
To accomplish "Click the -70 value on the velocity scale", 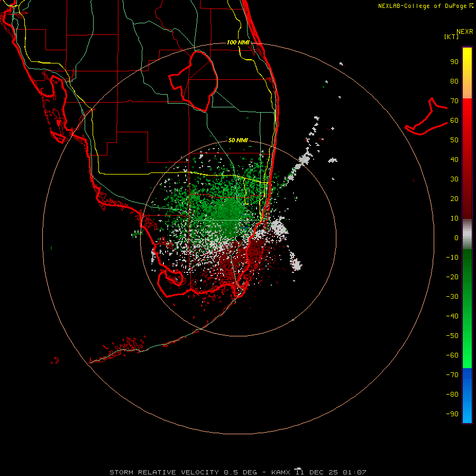I will (452, 375).
